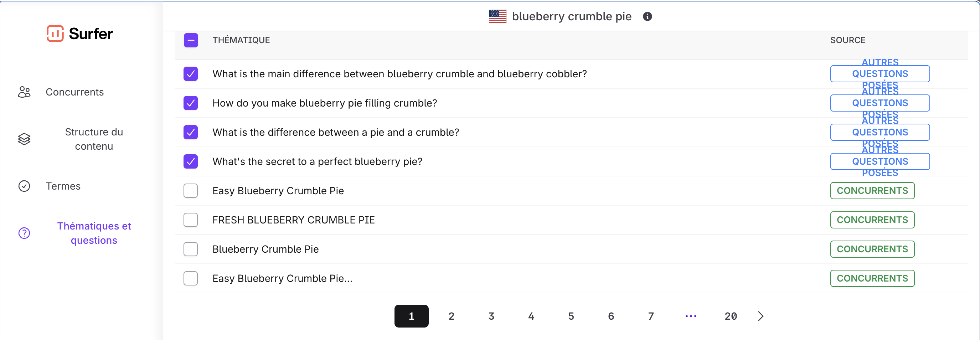This screenshot has width=980, height=340.
Task: Uncheck the secret to a perfect blueberry pie question
Action: (191, 162)
